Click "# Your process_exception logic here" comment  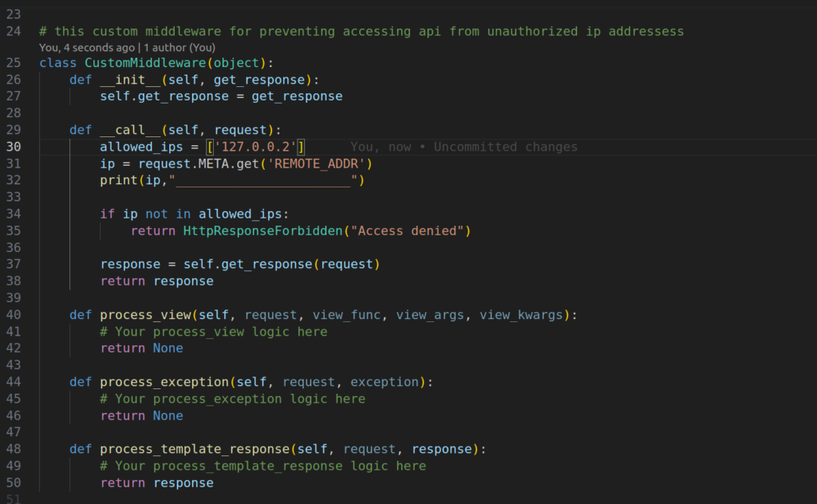click(x=232, y=399)
